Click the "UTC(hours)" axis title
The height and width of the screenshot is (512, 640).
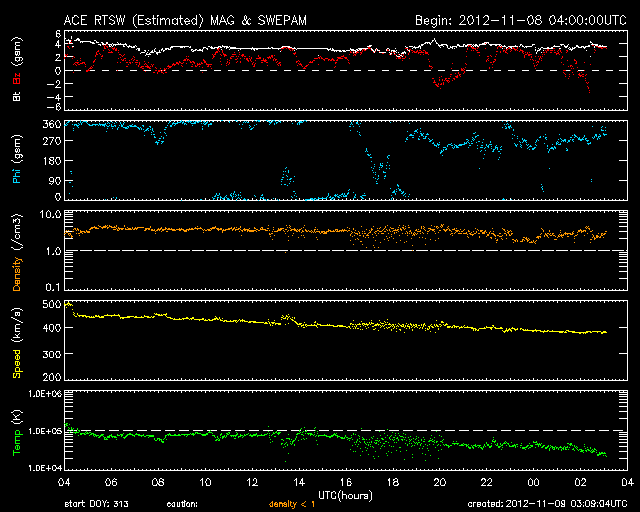(x=345, y=496)
